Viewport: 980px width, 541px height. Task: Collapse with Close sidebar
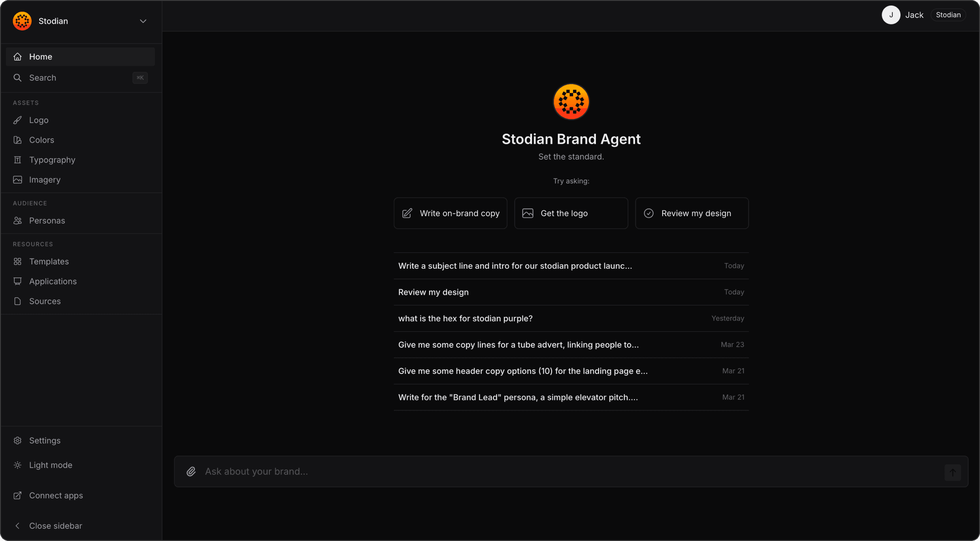55,526
